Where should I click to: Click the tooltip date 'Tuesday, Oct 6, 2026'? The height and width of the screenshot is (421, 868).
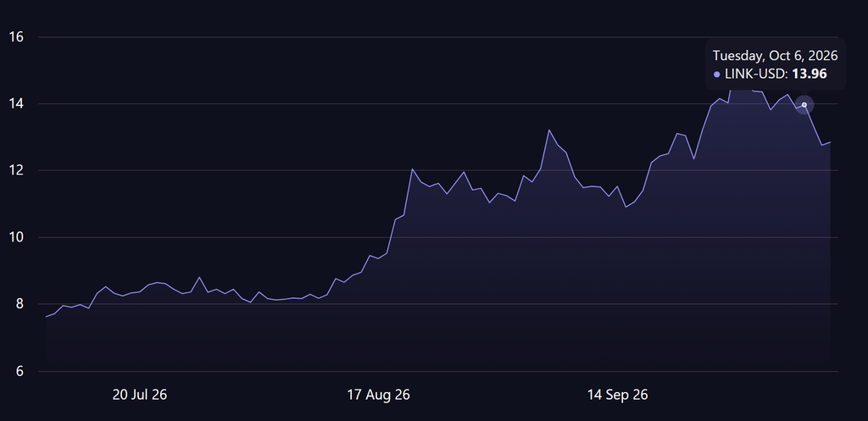[775, 55]
